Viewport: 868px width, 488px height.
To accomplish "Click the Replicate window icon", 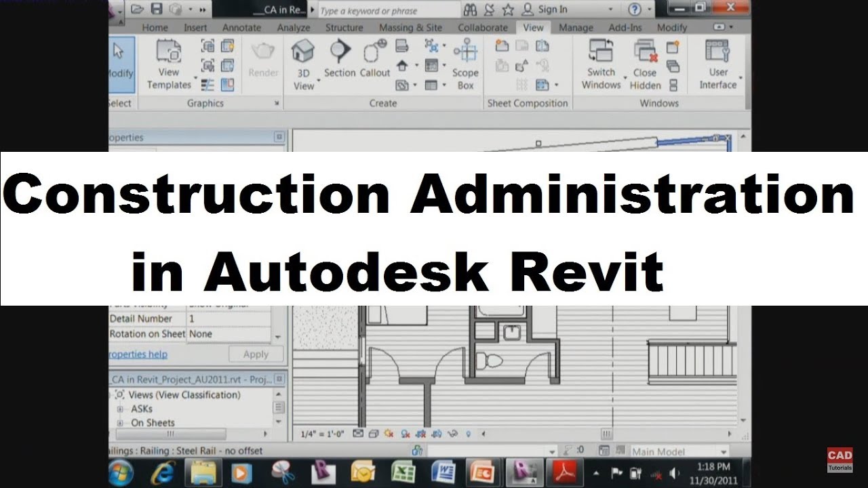I will [x=673, y=47].
